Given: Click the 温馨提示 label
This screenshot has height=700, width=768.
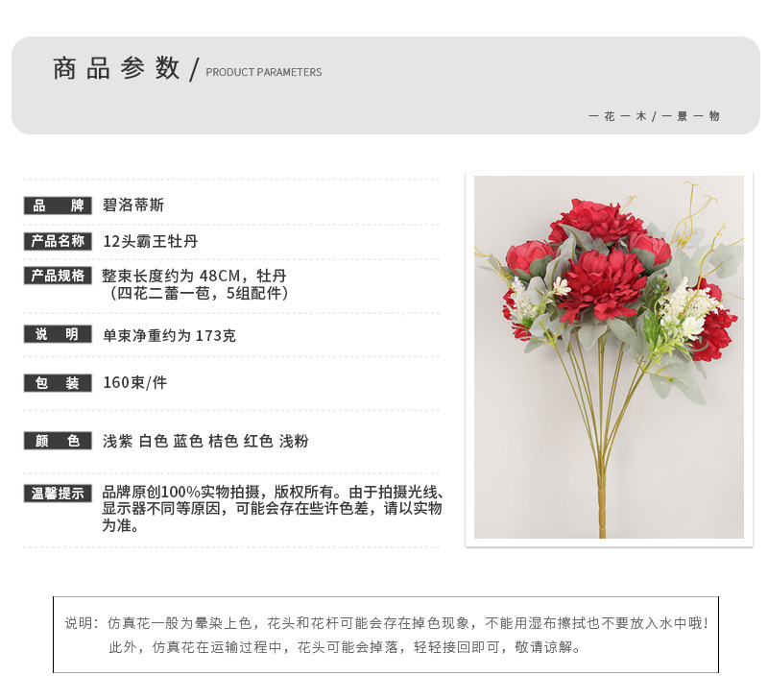Looking at the screenshot, I should coord(58,494).
